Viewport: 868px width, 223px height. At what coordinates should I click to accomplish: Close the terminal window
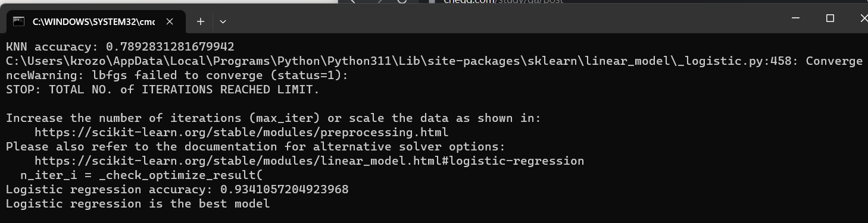coord(862,18)
